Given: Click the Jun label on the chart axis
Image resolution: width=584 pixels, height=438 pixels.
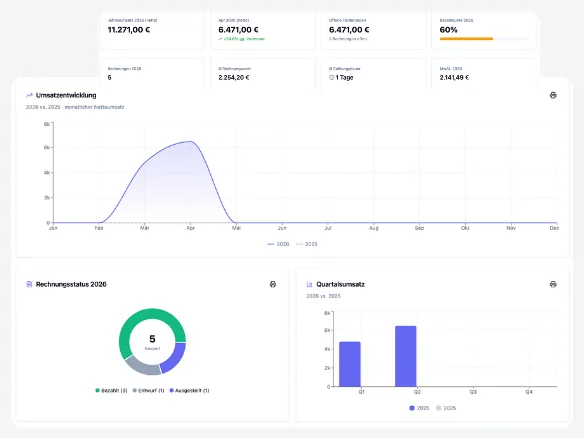Looking at the screenshot, I should (x=282, y=228).
